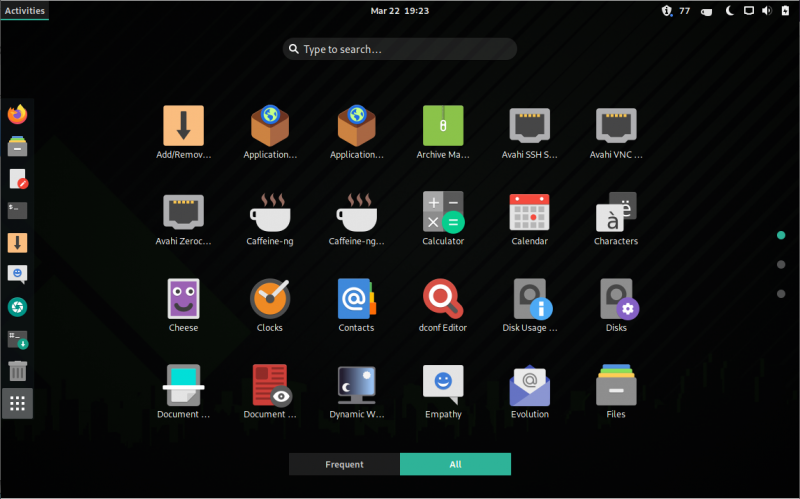
Task: Open Document Scanner with scanner icon
Action: pyautogui.click(x=183, y=392)
